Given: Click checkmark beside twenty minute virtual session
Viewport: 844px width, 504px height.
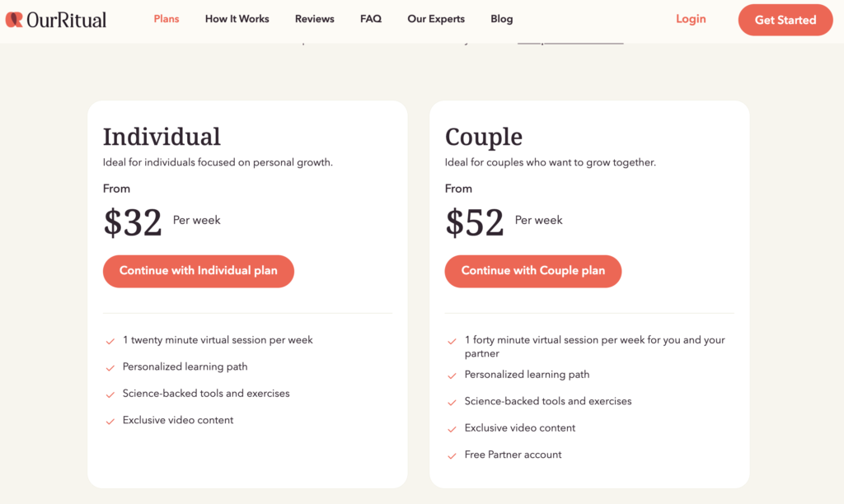Looking at the screenshot, I should point(110,342).
